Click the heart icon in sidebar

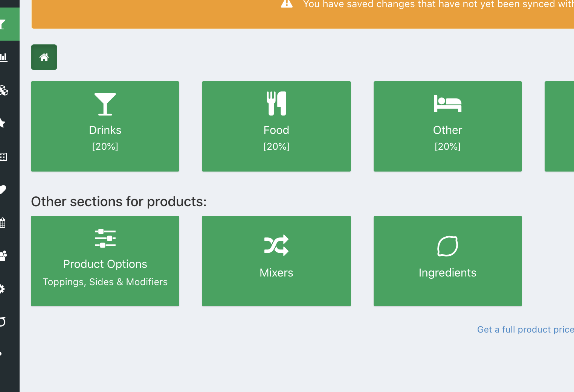pyautogui.click(x=3, y=190)
